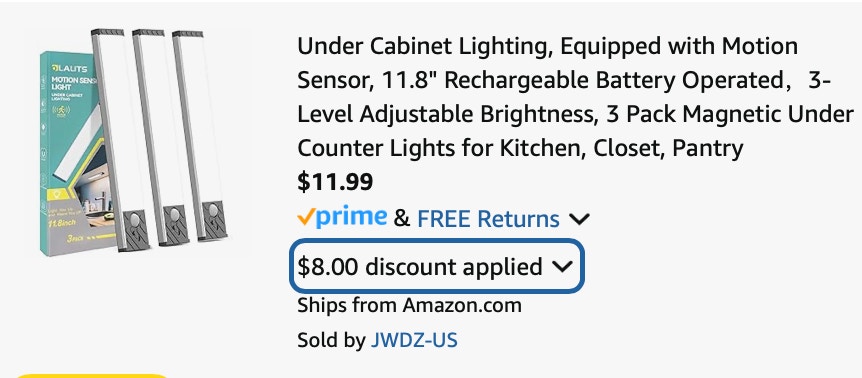
Task: Click the Prime logo badge
Action: tap(342, 218)
